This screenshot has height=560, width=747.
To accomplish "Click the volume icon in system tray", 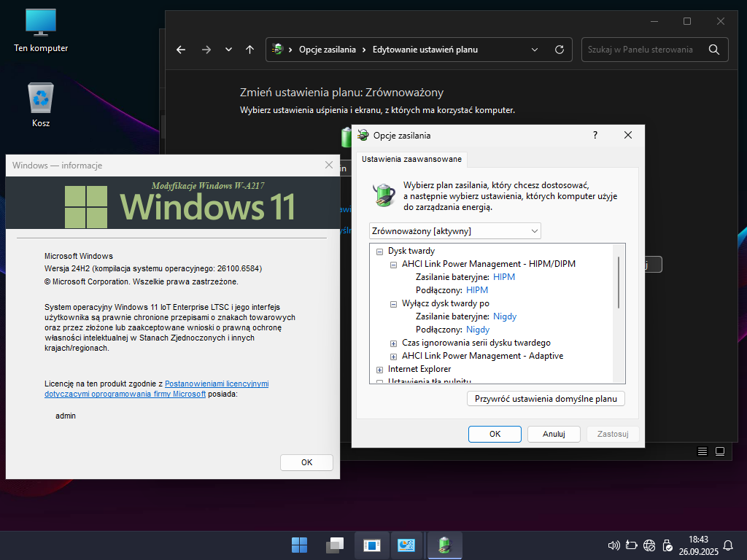I will tap(614, 545).
